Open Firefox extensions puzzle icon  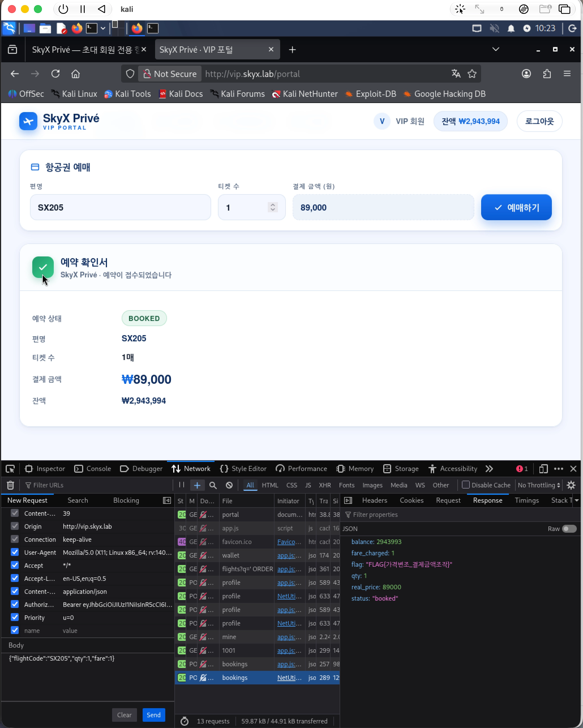tap(547, 74)
